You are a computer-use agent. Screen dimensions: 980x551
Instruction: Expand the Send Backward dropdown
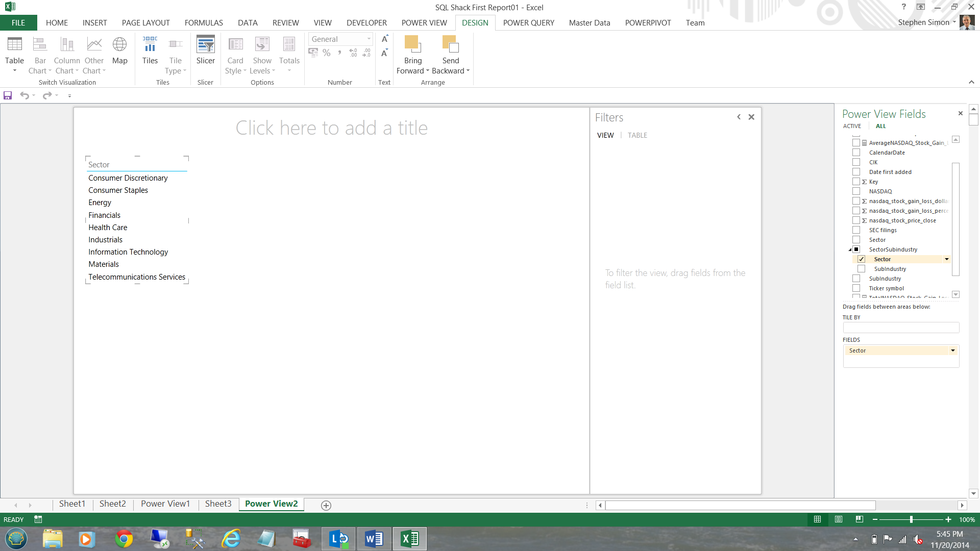[x=468, y=71]
